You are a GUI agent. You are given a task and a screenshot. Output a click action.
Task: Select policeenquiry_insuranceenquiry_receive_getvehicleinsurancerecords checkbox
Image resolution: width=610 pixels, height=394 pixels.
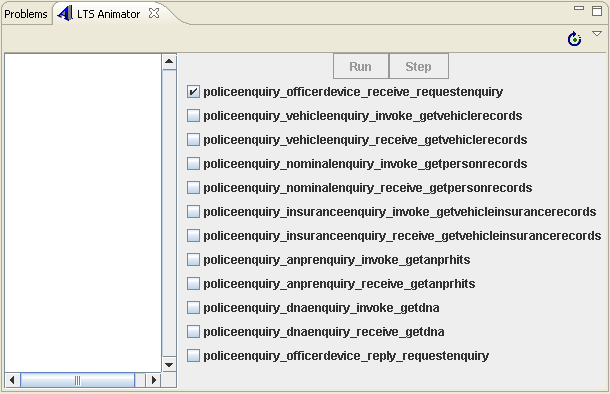[x=193, y=236]
